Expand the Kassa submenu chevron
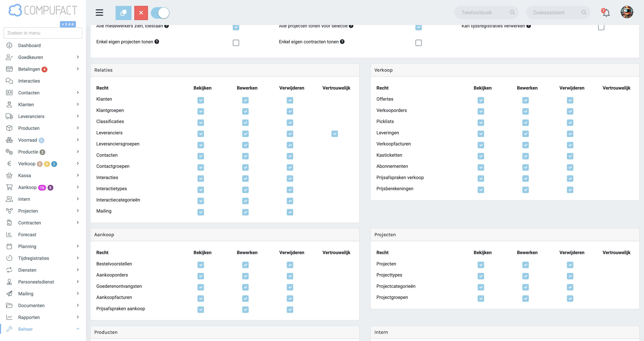 click(78, 175)
